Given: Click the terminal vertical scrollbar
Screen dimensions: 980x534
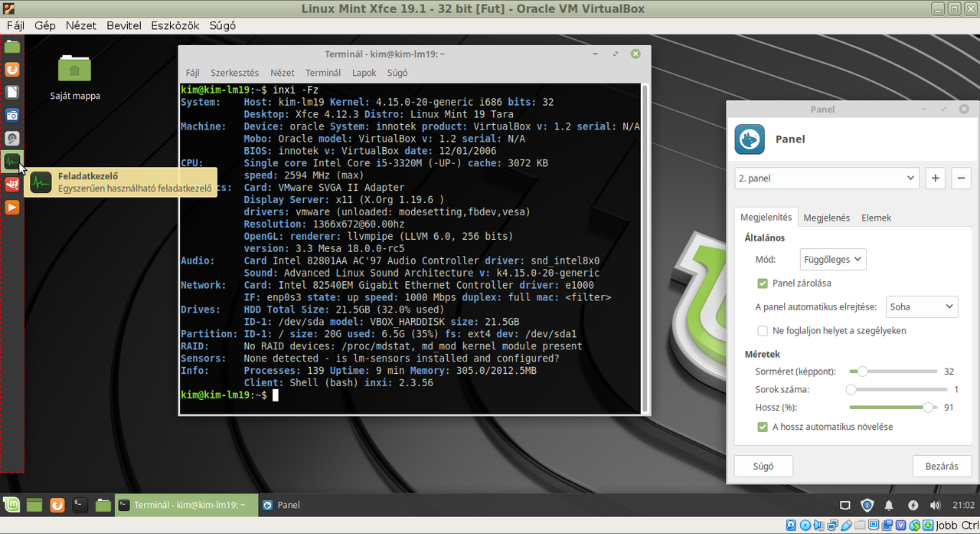Looking at the screenshot, I should pos(645,249).
